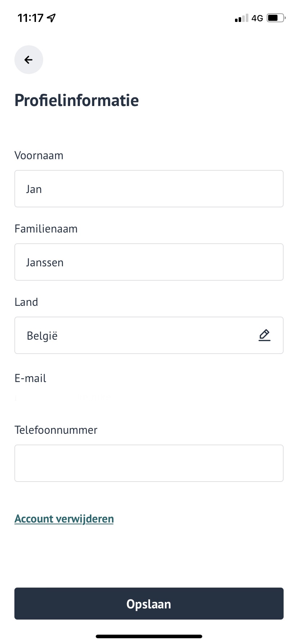Open the pencil edit icon next to België

(264, 335)
